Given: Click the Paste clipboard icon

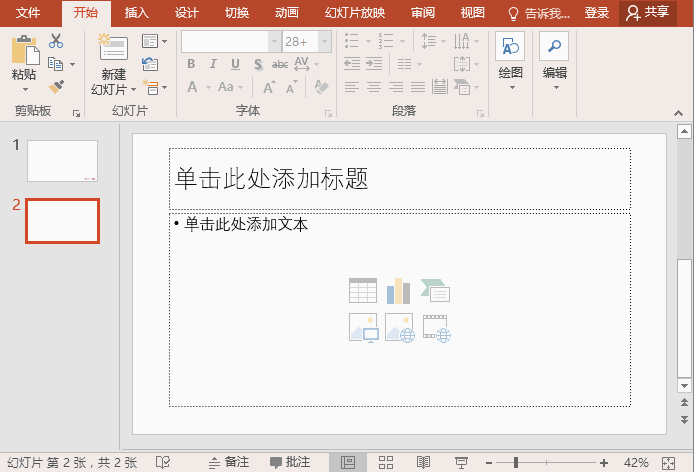Looking at the screenshot, I should [x=25, y=50].
